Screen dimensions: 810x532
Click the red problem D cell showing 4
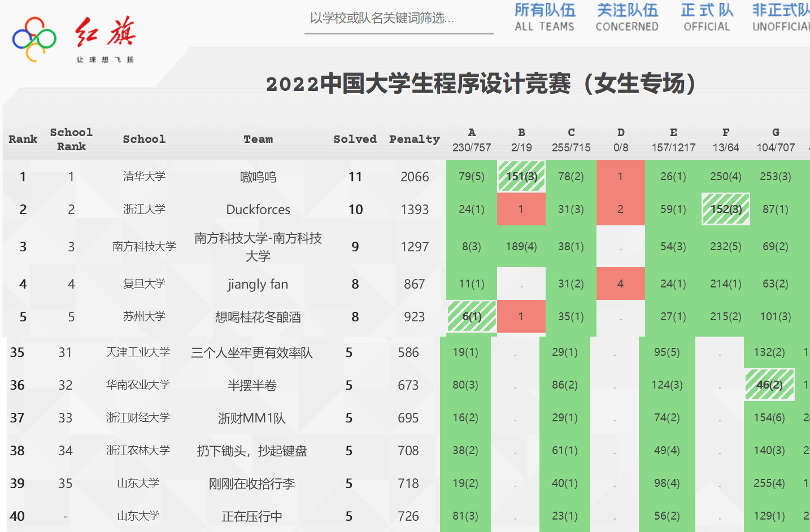coord(620,284)
